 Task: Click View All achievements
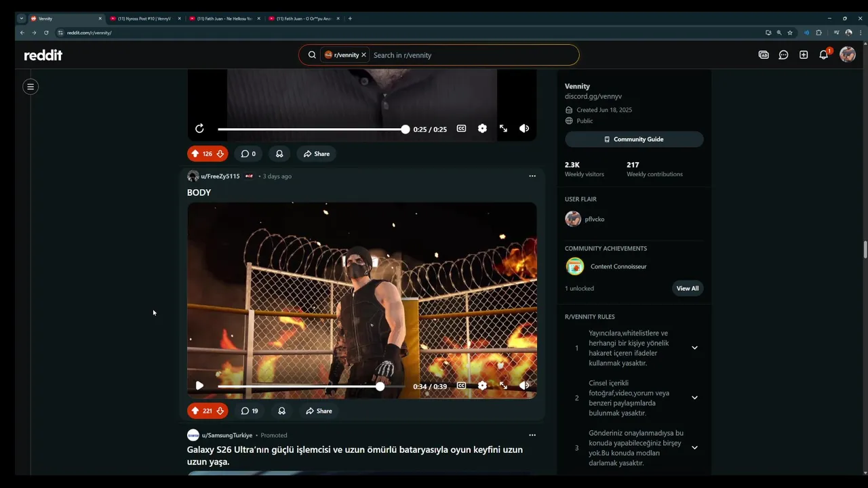pos(687,288)
